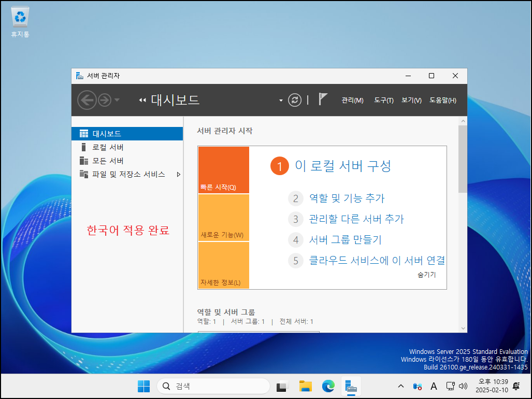Expand the 파일 및 저장소 서비스 arrow
This screenshot has width=532, height=399.
(179, 175)
